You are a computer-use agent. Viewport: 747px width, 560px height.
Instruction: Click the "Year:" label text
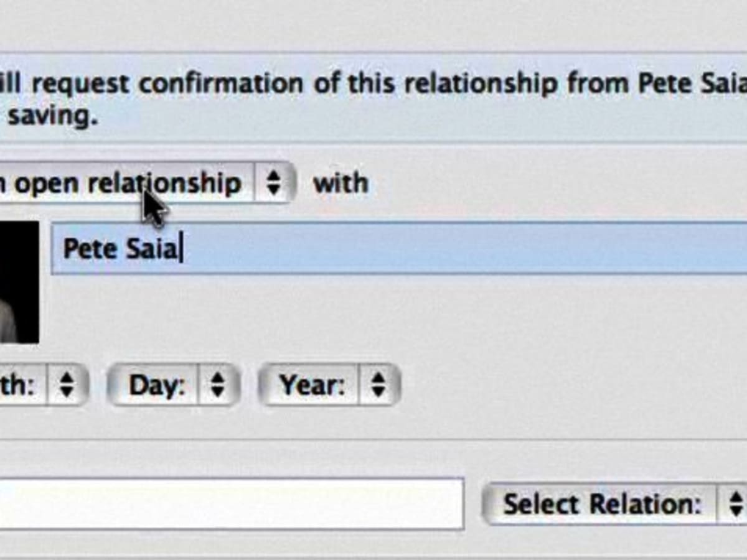pyautogui.click(x=312, y=386)
